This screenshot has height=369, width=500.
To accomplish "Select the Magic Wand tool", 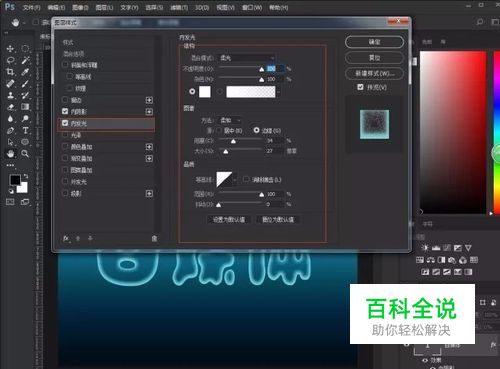I will click(x=25, y=60).
